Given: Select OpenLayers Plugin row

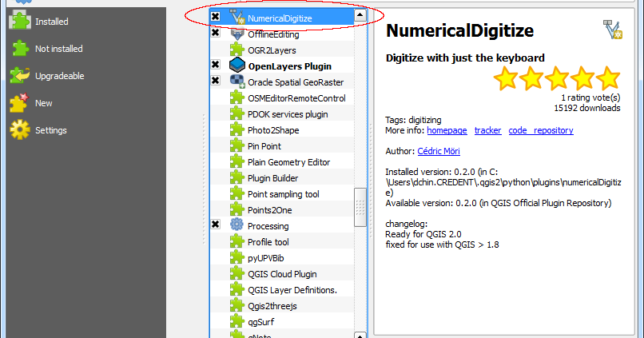Looking at the screenshot, I should coord(282,66).
